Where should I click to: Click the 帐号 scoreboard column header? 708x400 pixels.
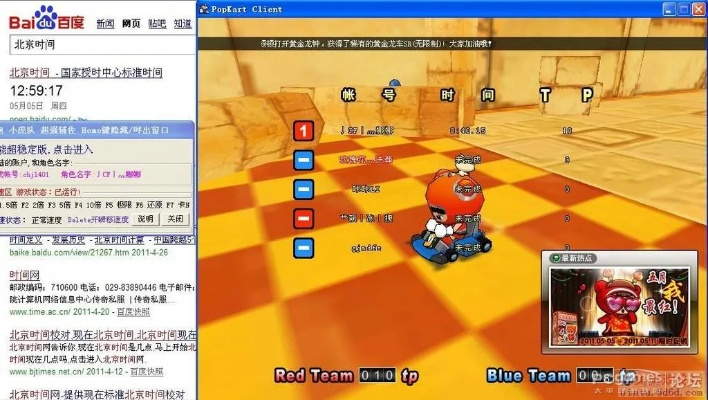pyautogui.click(x=369, y=95)
